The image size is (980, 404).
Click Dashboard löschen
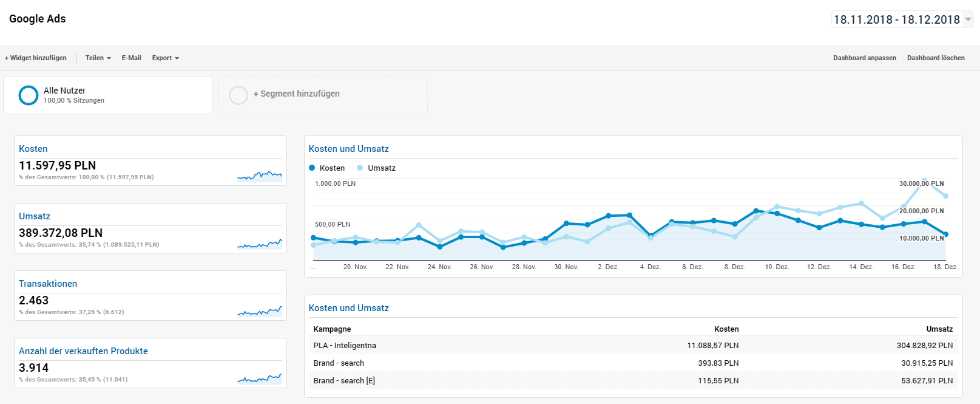pos(936,58)
